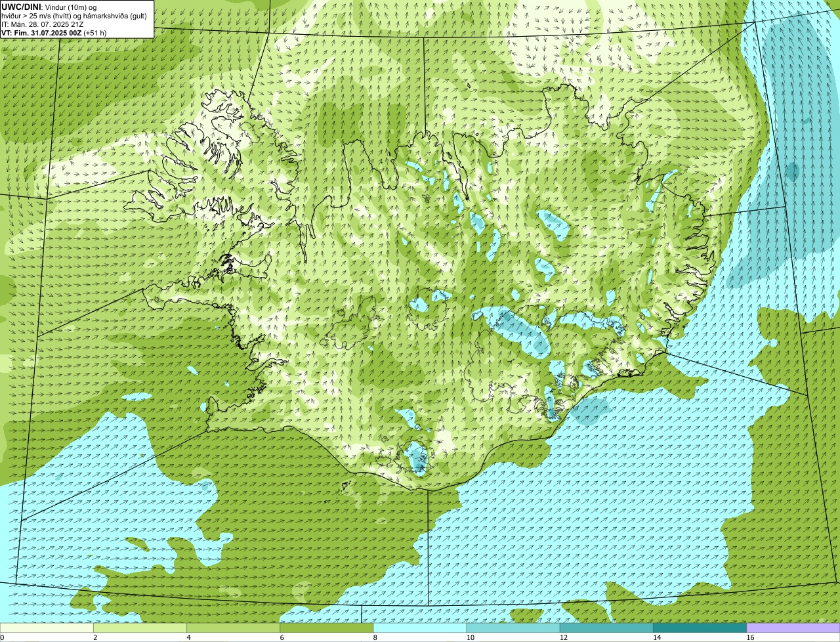Click the lavender above-16 m/s legend swatch
The width and height of the screenshot is (840, 642).
tap(793, 628)
